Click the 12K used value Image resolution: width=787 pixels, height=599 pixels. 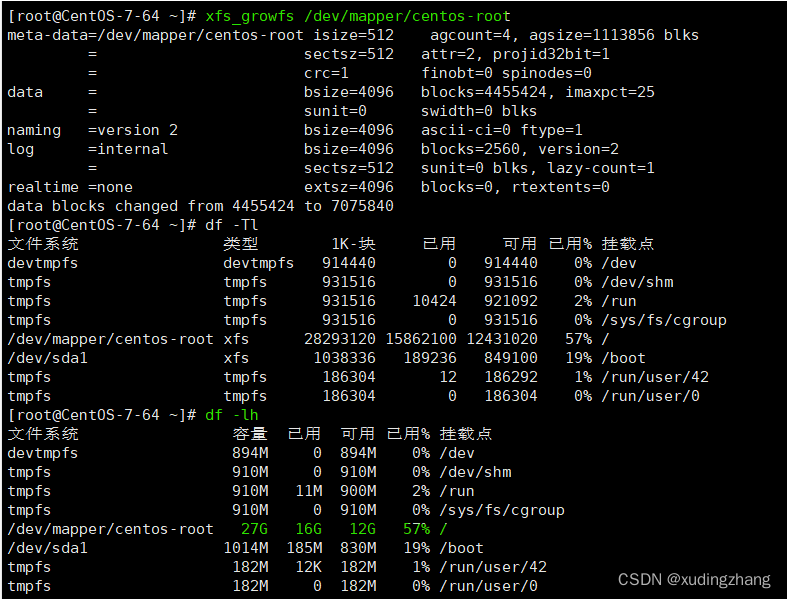(x=309, y=567)
